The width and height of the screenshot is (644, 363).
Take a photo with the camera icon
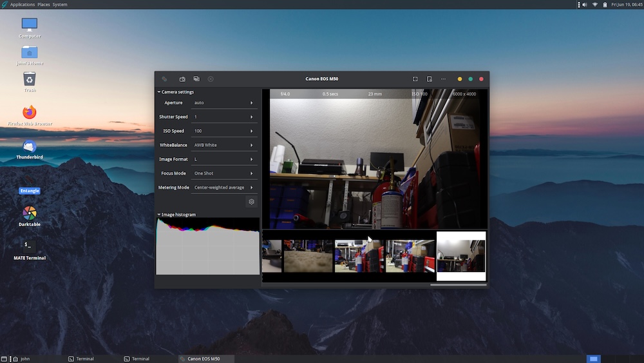tap(182, 79)
